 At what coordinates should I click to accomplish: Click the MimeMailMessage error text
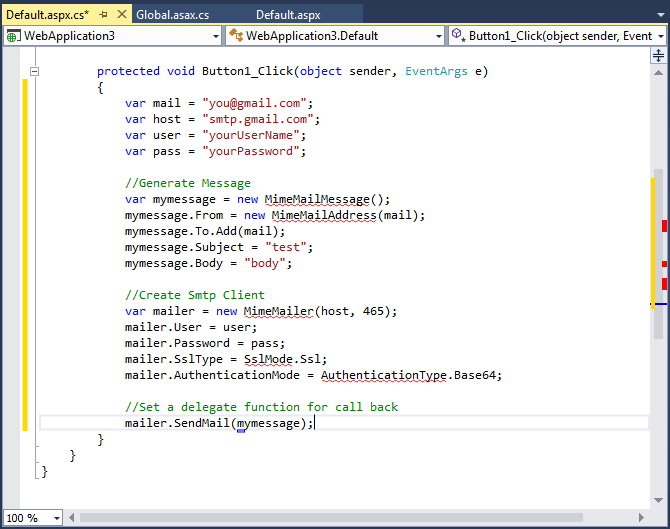click(x=317, y=200)
